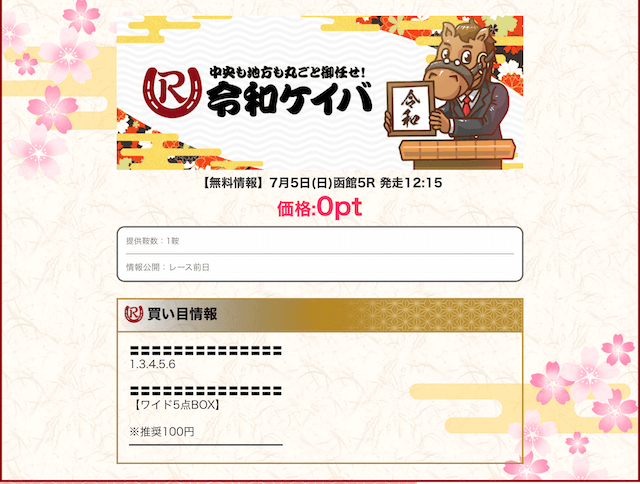Click the 令和ケイバ title text in banner
This screenshot has height=484, width=640.
(x=289, y=98)
